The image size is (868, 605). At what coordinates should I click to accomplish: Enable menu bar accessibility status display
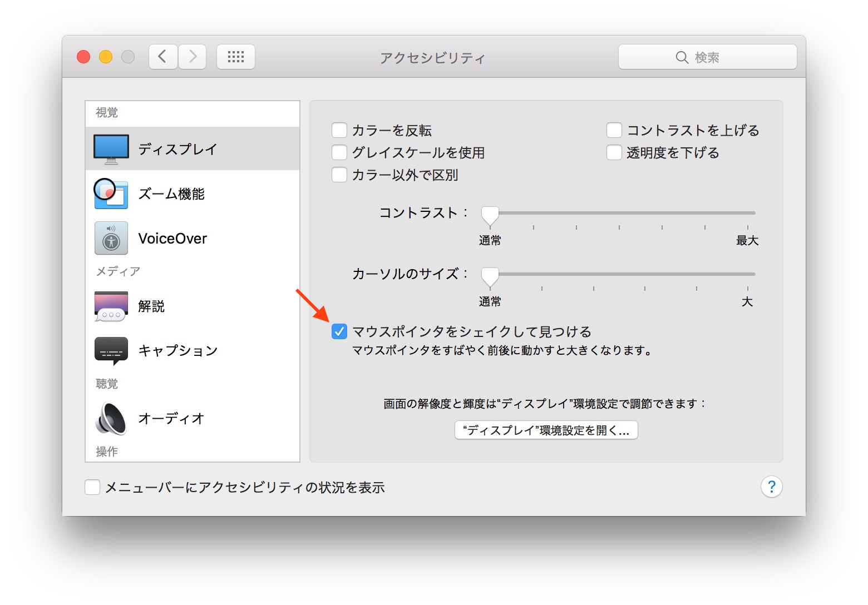92,487
